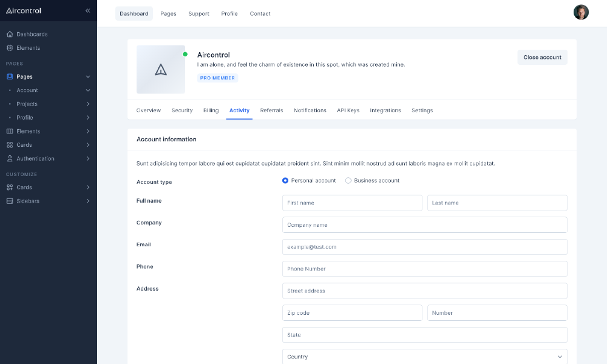Screen dimensions: 607x364
Task: Expand the Projects submenu in sidebar
Action: coord(88,104)
